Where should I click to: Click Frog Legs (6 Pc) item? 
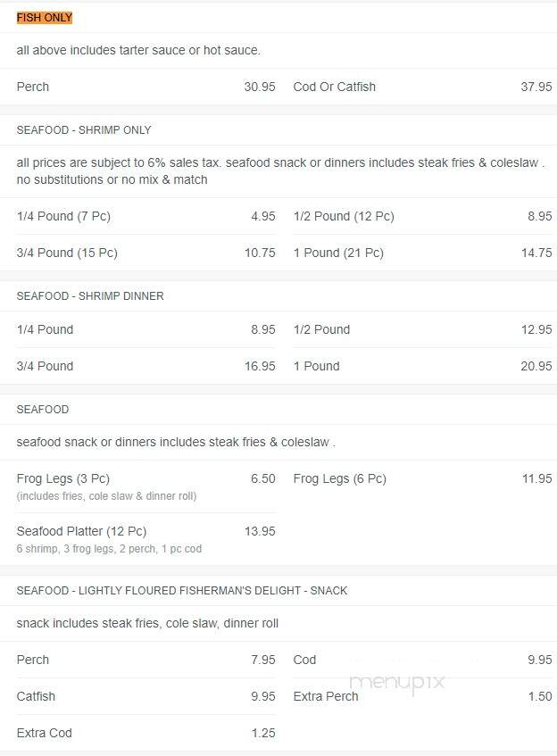click(422, 478)
